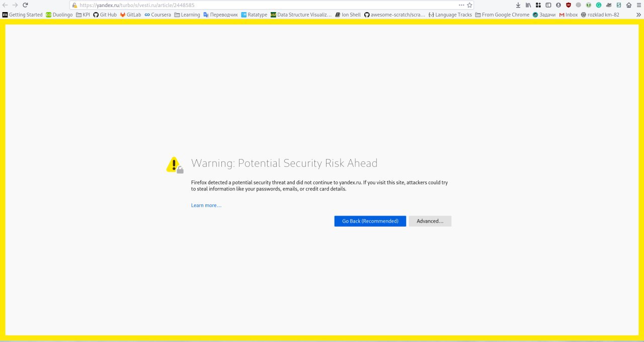
Task: Open GitLab bookmark
Action: (x=131, y=15)
